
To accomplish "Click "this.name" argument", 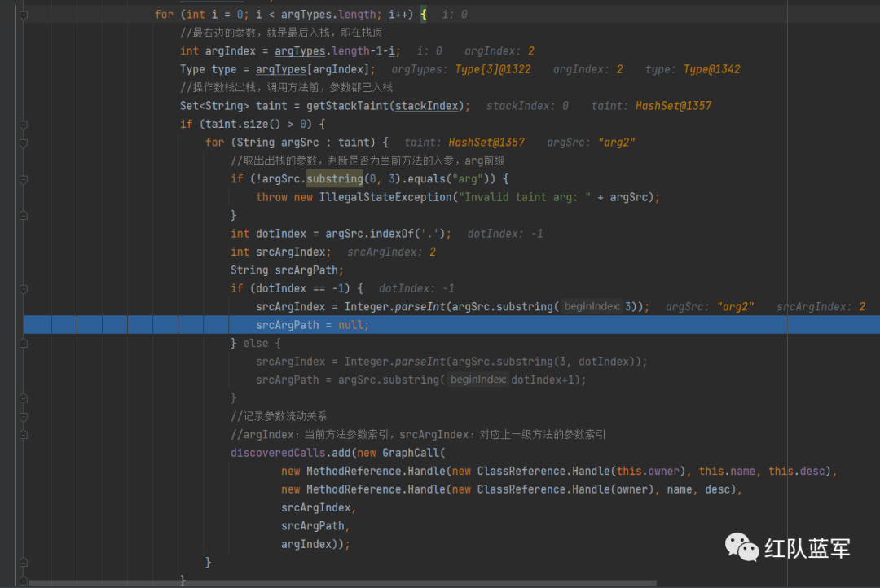I will (728, 472).
